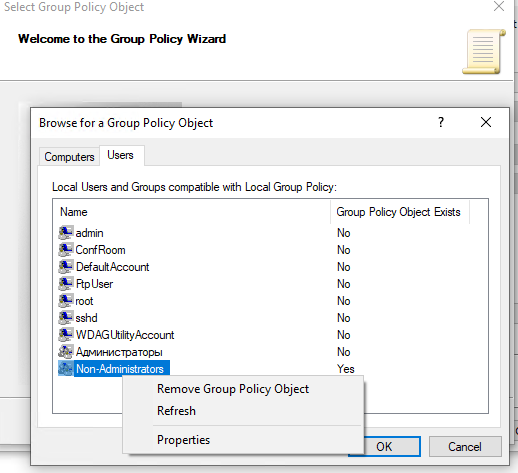Sort by Group Policy Object Exists column
Image resolution: width=518 pixels, height=473 pixels.
pos(400,212)
